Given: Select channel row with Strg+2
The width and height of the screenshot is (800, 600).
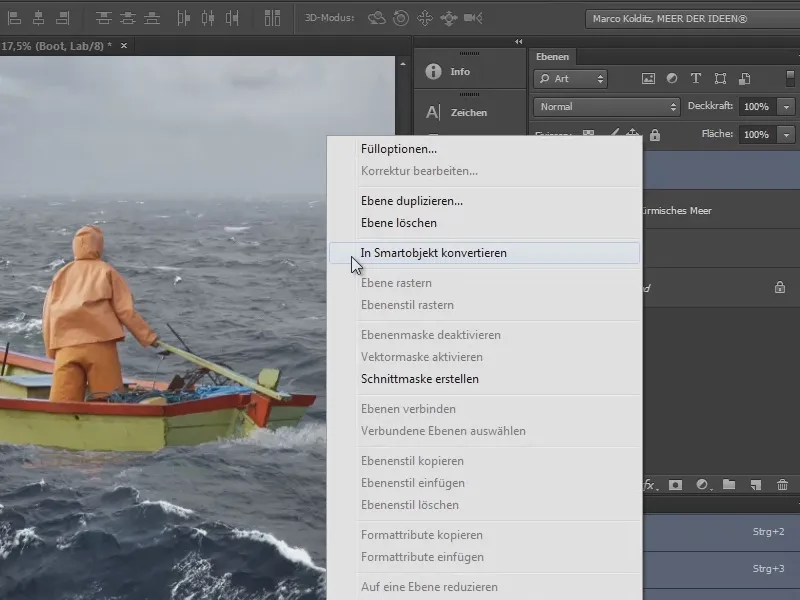Looking at the screenshot, I should (721, 532).
